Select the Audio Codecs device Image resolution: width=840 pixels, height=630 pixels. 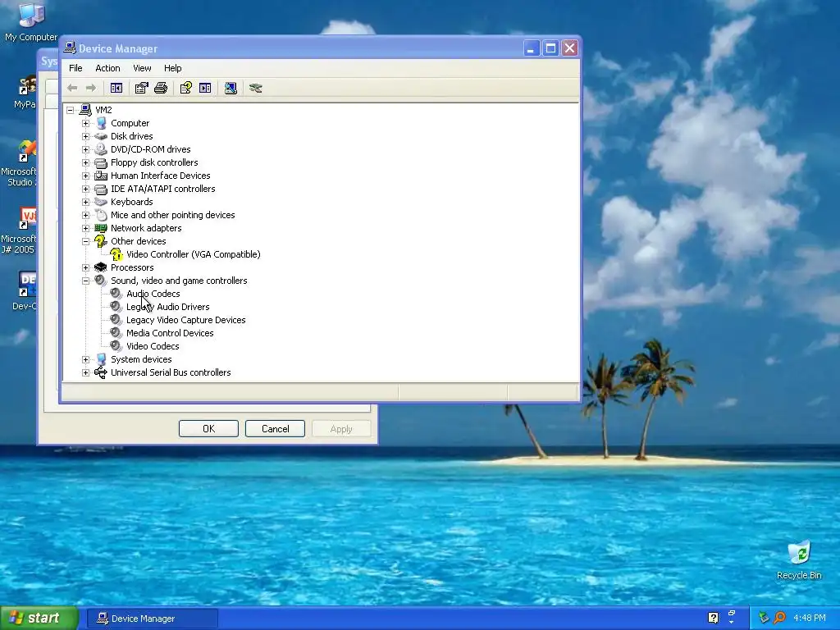click(x=153, y=294)
